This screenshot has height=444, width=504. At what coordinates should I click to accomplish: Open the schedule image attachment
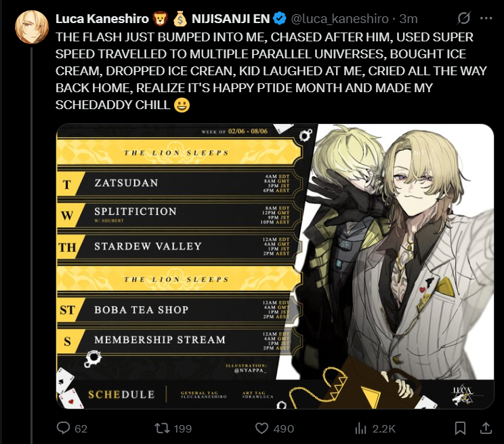275,266
